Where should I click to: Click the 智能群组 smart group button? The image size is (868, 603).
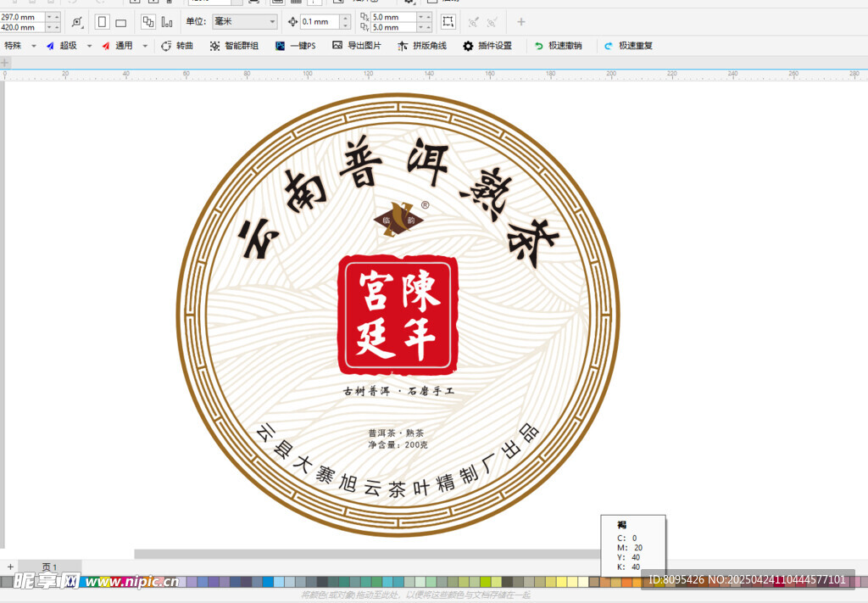coord(234,46)
